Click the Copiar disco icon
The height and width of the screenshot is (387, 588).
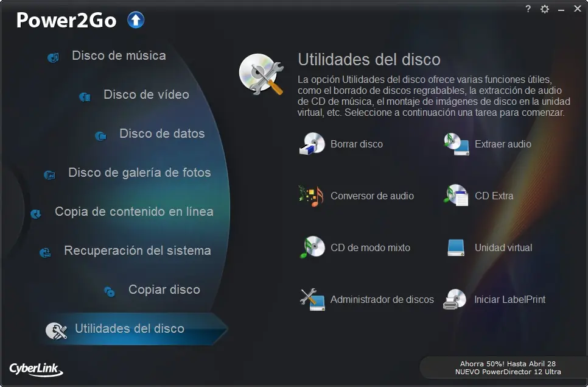110,292
